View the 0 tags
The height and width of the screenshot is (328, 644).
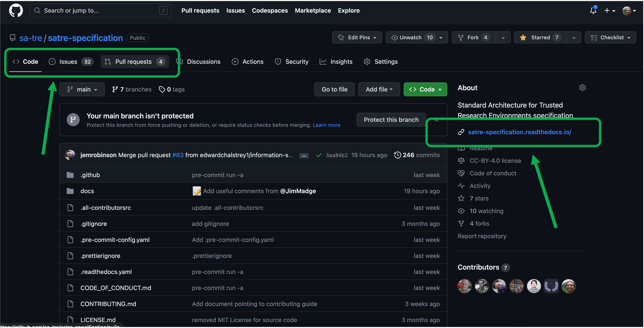tap(172, 89)
